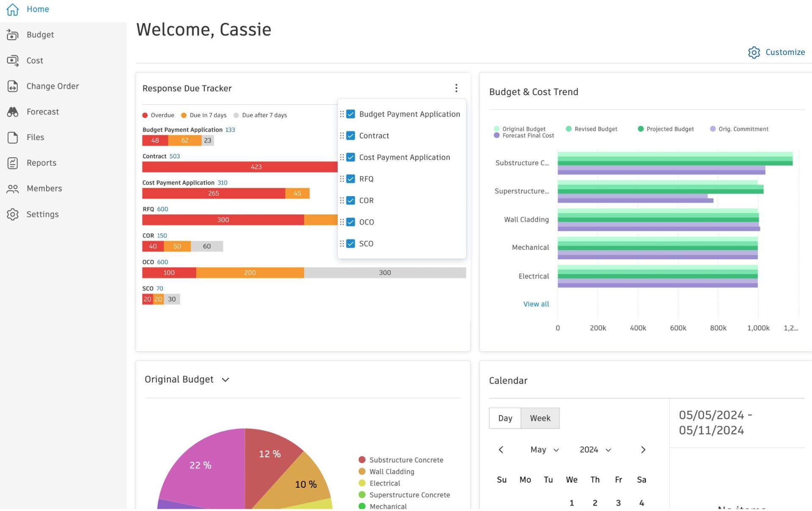
Task: Select the Home menu item
Action: [x=38, y=9]
